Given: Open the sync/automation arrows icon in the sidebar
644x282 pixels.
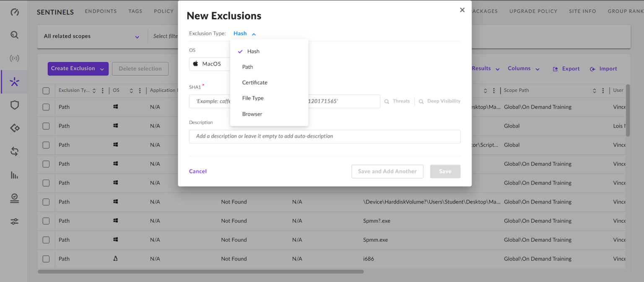Looking at the screenshot, I should point(14,152).
